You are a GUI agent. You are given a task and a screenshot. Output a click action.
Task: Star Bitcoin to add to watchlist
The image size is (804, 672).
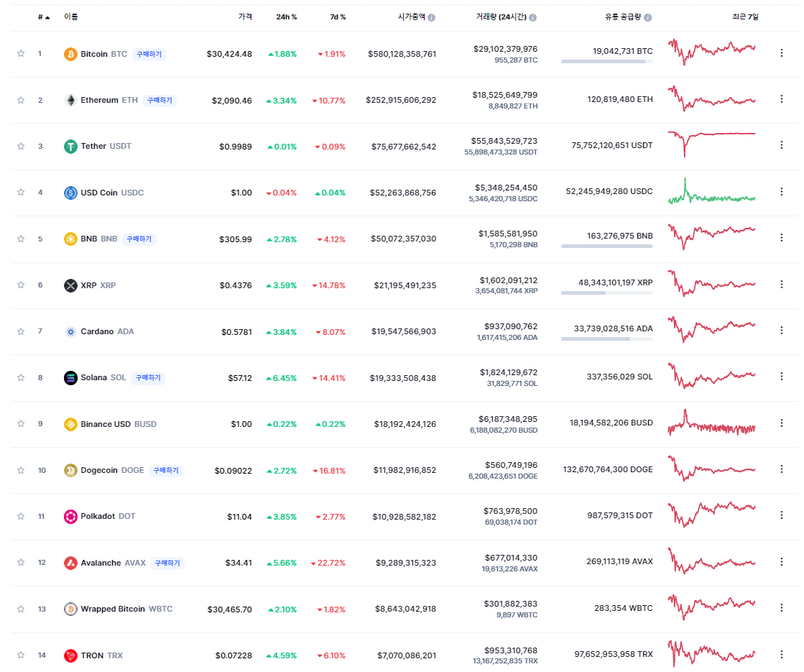[x=21, y=54]
